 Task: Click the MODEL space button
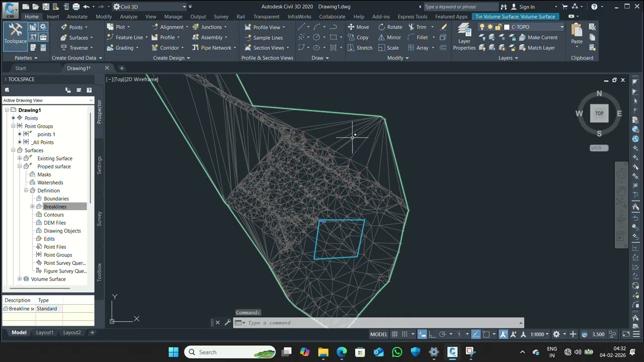(379, 334)
